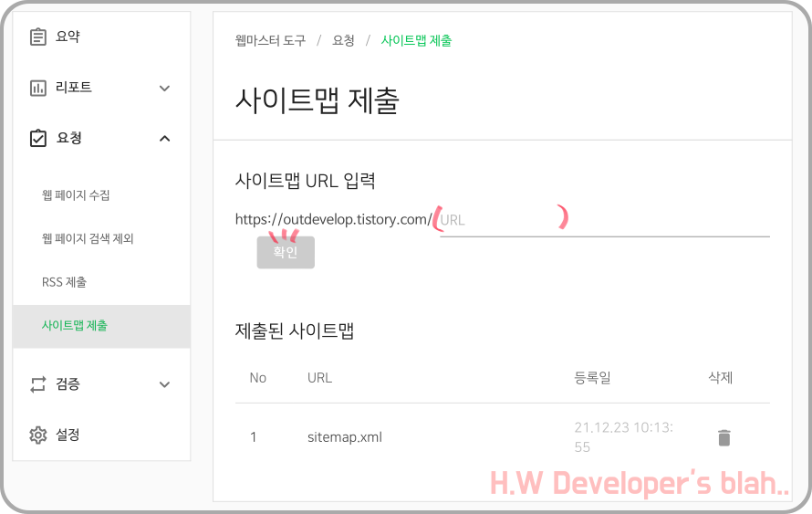Click the 등록일 column header

(592, 378)
